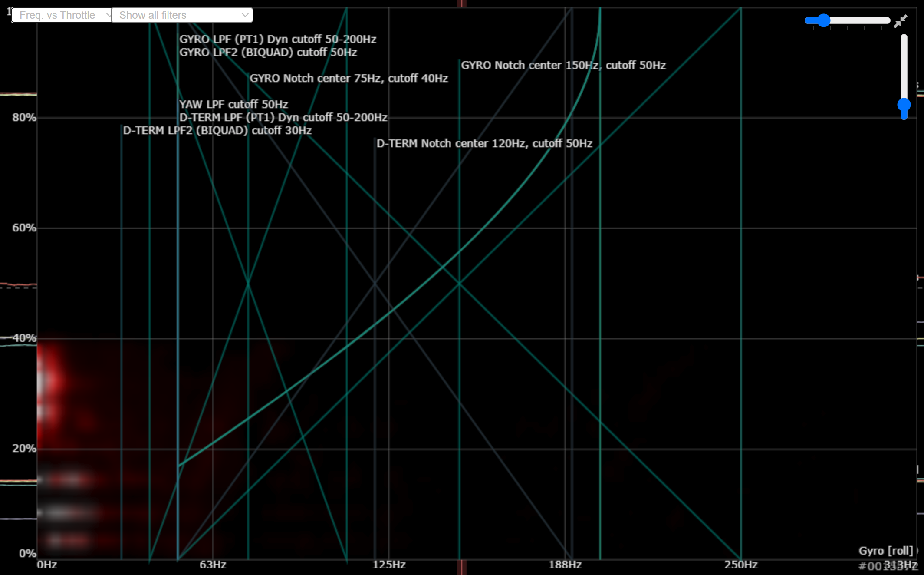Viewport: 924px width, 575px height.
Task: Expand the Show all filters dropdown
Action: [181, 15]
